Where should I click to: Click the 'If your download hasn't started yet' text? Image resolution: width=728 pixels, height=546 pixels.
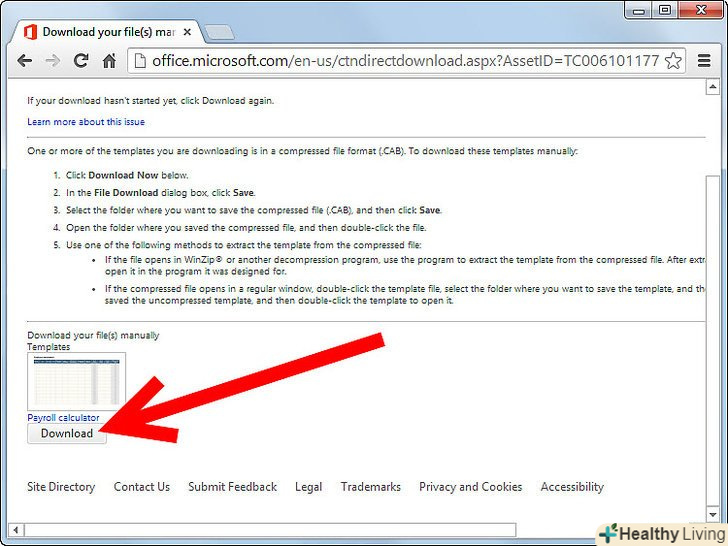[x=150, y=101]
